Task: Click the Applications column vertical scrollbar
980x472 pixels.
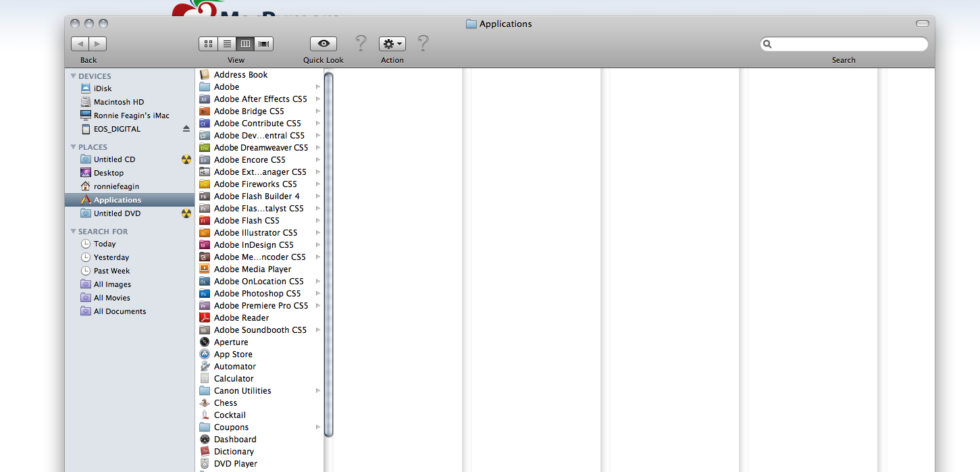Action: click(329, 255)
